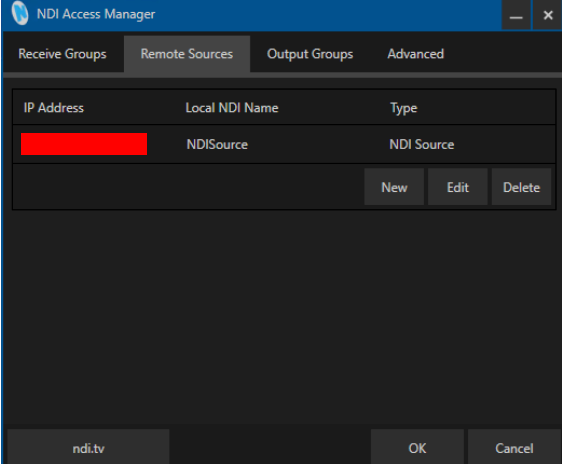Click the Local NDI Name column header

point(232,107)
